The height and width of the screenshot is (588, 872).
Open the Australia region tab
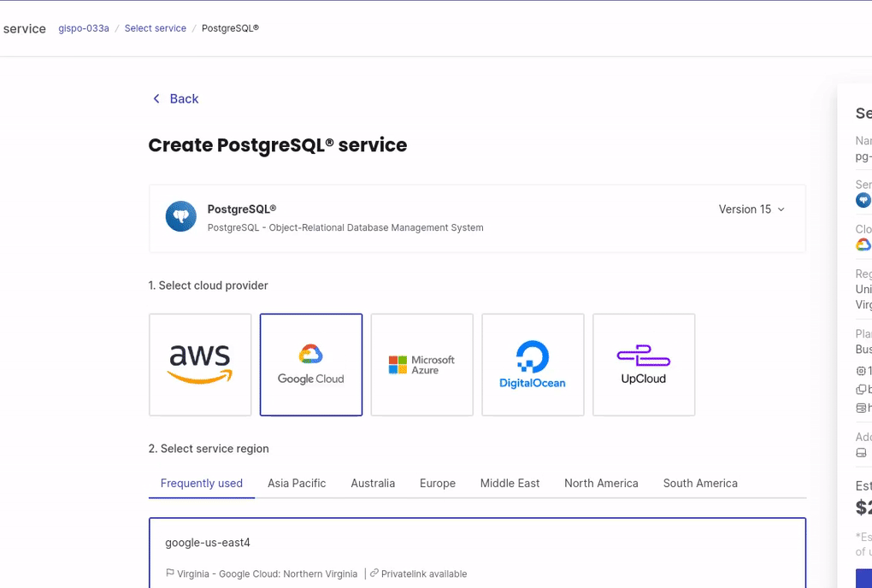pos(373,483)
